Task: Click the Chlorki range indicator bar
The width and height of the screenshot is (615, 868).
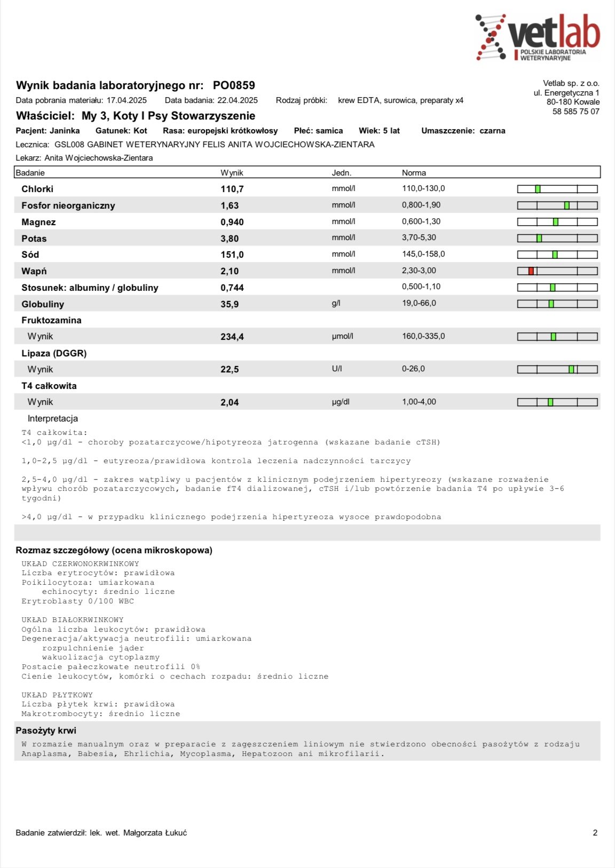Action: [x=557, y=189]
